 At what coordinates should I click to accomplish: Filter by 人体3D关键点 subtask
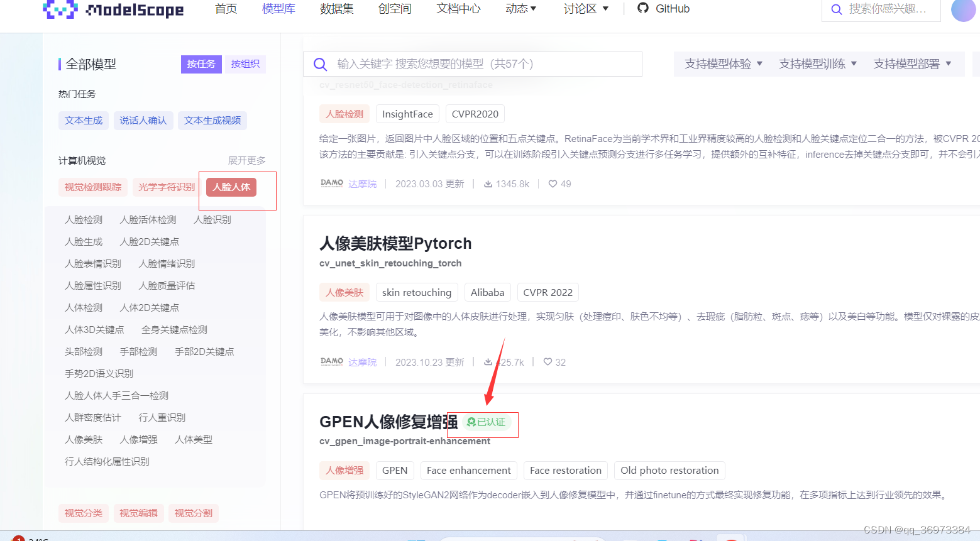[x=94, y=330]
